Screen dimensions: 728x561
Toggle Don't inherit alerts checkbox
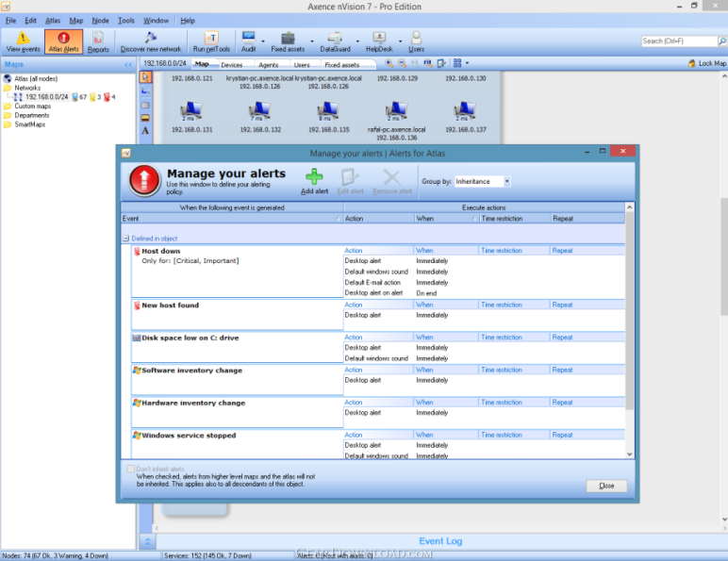(x=131, y=469)
